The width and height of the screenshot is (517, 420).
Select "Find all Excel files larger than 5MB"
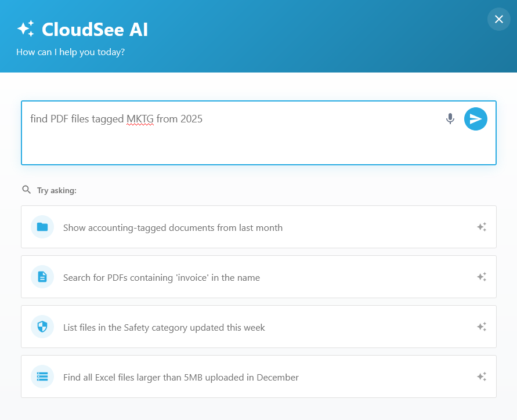tap(180, 378)
